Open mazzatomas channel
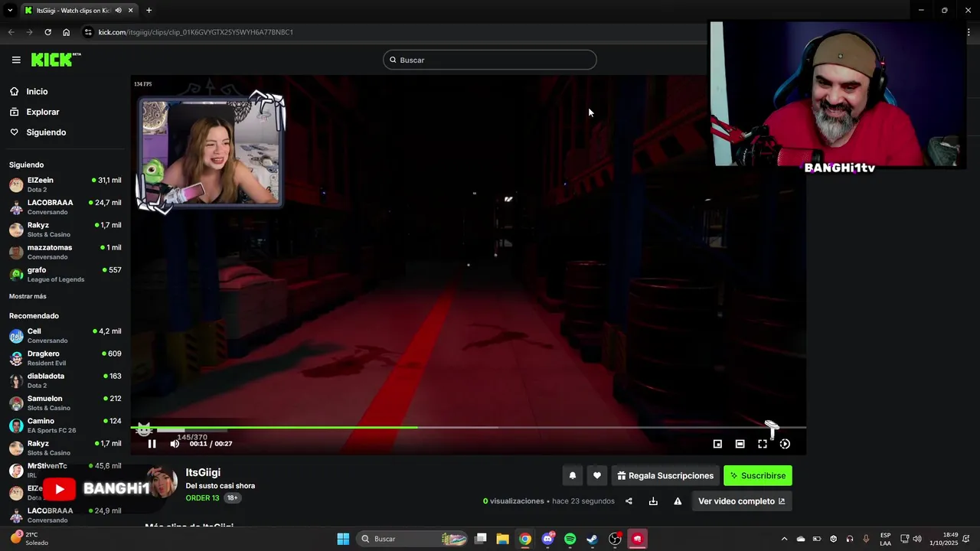980x551 pixels. pyautogui.click(x=64, y=252)
